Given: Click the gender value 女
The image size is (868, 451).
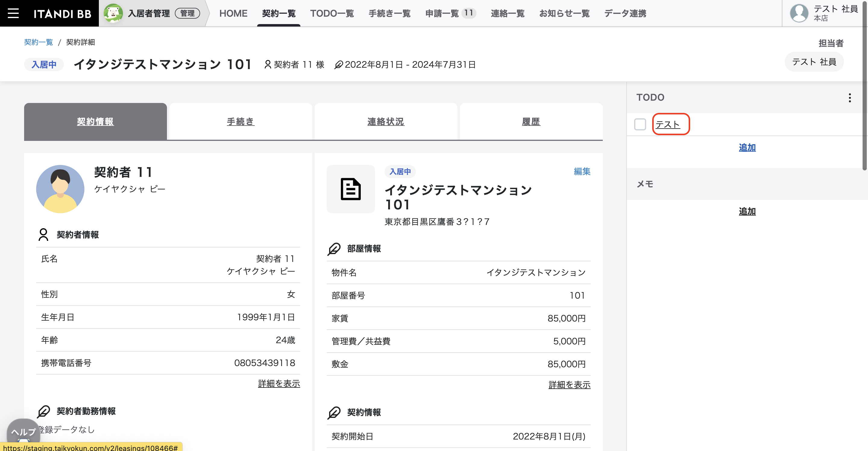Looking at the screenshot, I should click(x=291, y=294).
